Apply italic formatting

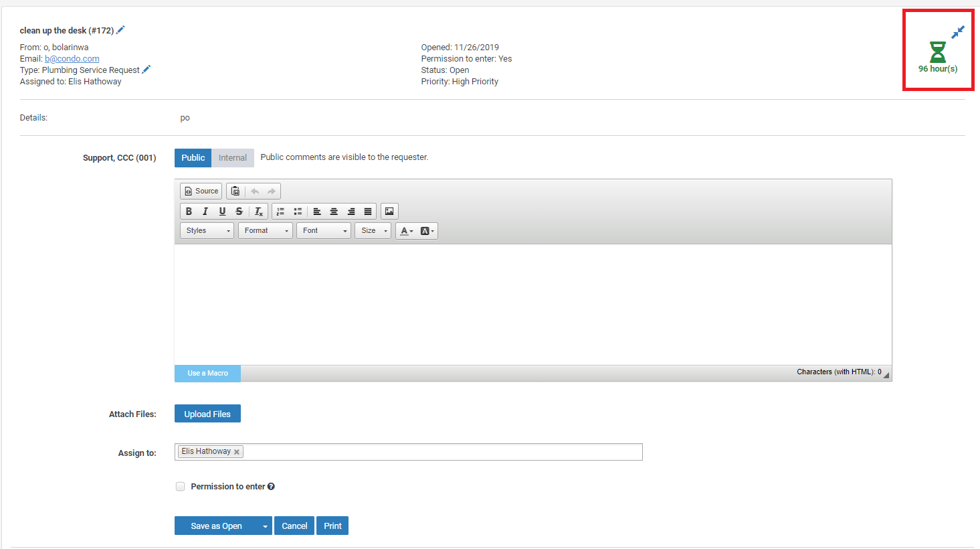(x=205, y=211)
